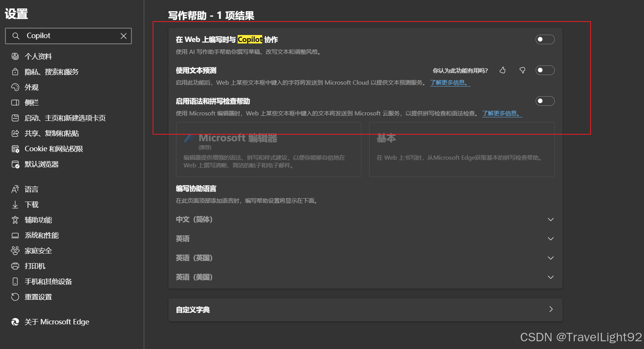Expand the 英语（英国） language row chevron

(x=551, y=258)
